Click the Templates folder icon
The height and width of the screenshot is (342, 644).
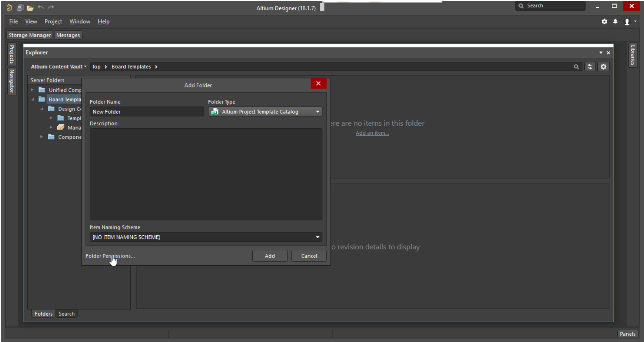click(61, 118)
